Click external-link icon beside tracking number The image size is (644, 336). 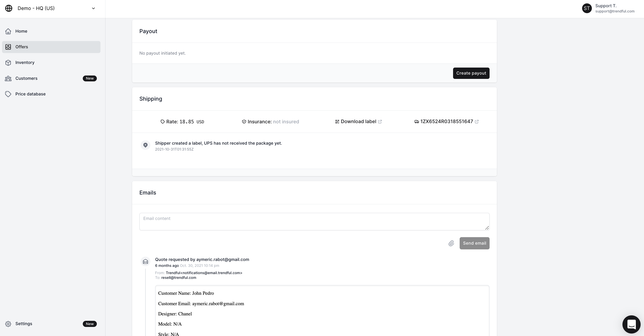[477, 122]
